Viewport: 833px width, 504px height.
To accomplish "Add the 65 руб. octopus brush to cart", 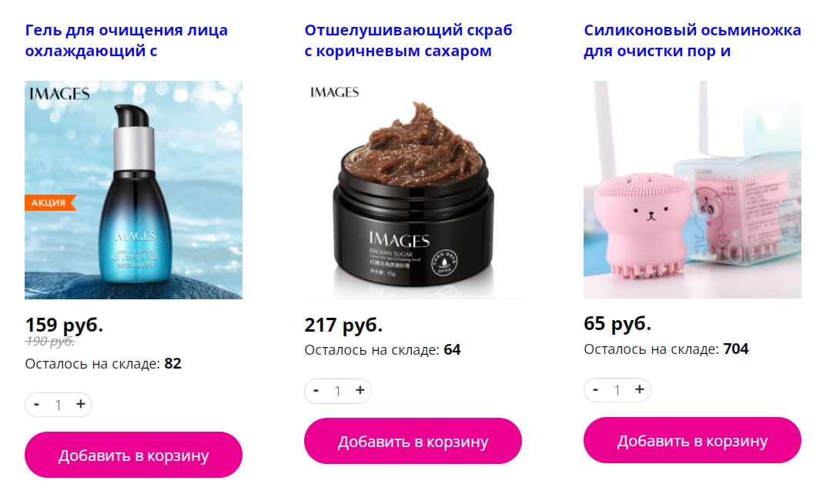I will [x=692, y=440].
